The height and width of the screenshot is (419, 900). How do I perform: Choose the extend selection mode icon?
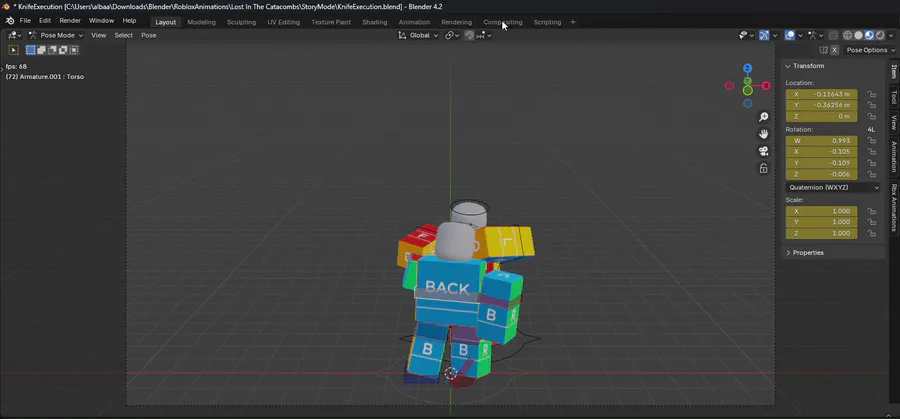(x=41, y=50)
